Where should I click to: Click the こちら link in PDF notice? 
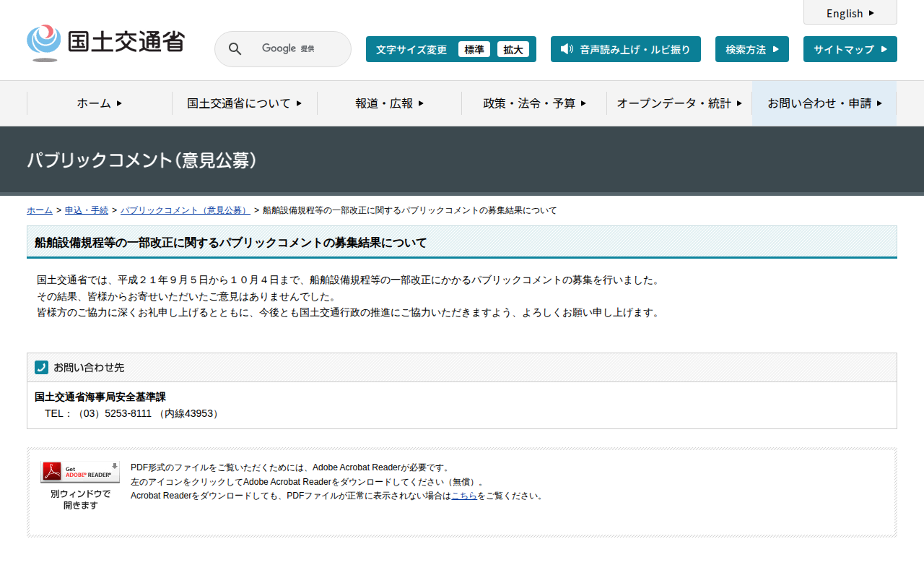(463, 496)
